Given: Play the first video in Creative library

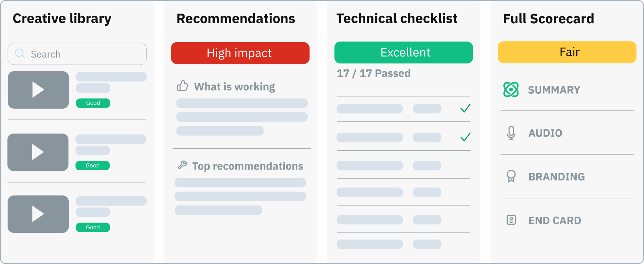Looking at the screenshot, I should [x=38, y=90].
